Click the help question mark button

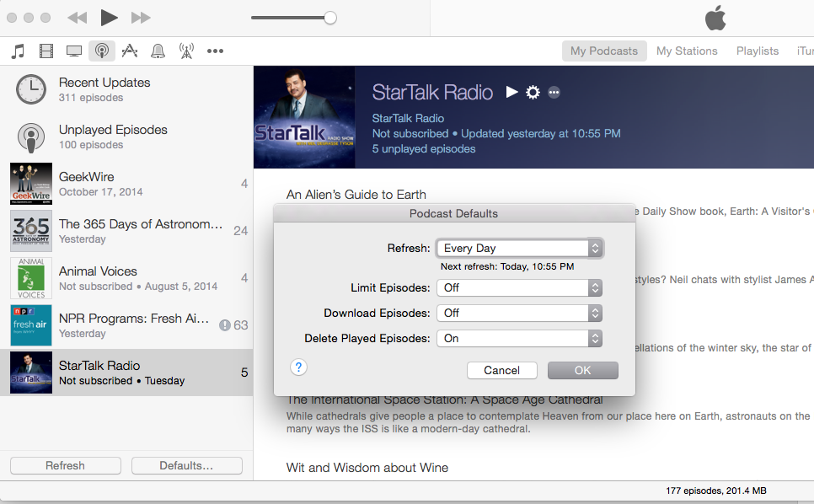(x=298, y=367)
